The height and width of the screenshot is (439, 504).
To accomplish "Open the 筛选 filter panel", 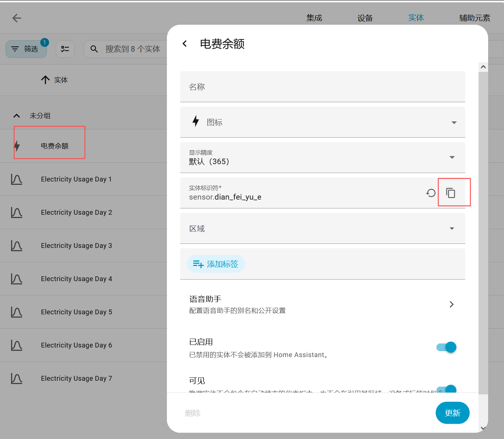I will tap(26, 49).
